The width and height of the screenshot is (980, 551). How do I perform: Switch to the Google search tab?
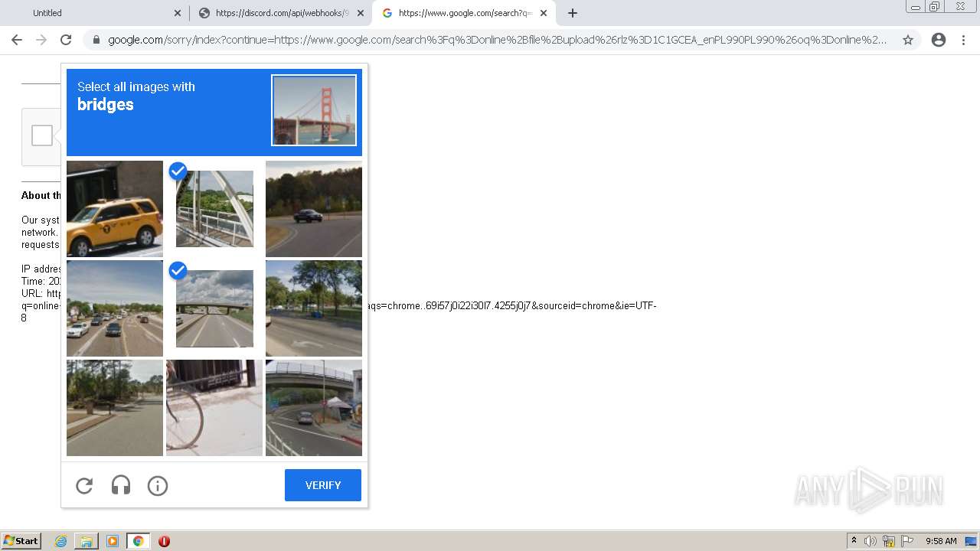[x=464, y=13]
